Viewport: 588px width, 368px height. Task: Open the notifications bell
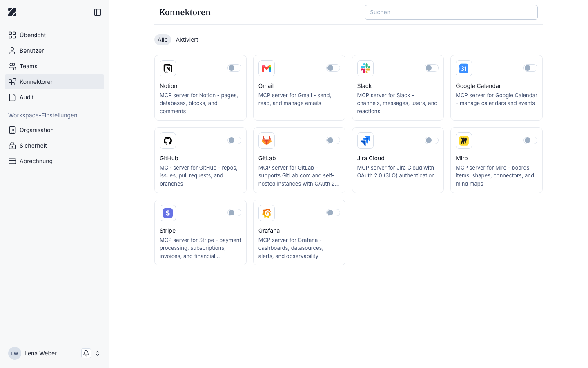[x=86, y=353]
